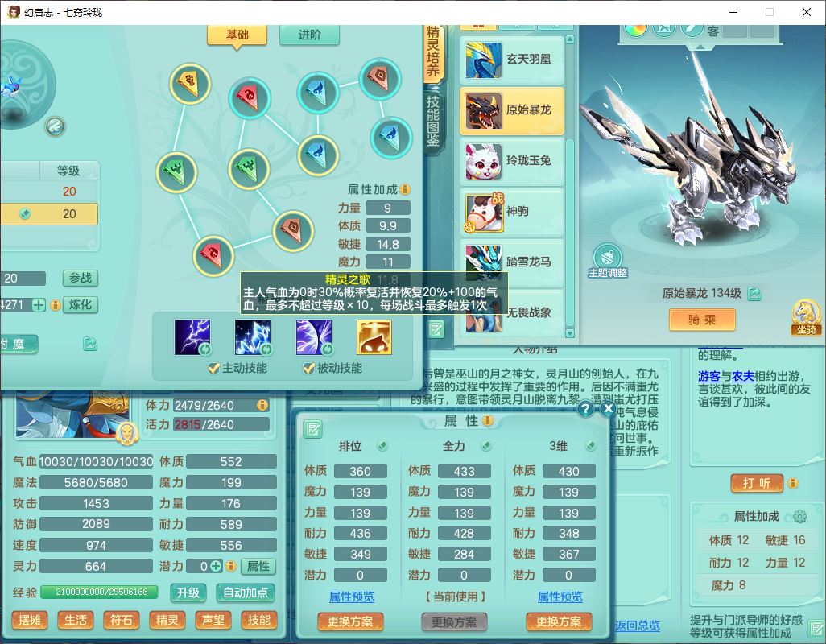Screen dimensions: 826x644
Task: Click the 返回总览 link
Action: pos(638,625)
